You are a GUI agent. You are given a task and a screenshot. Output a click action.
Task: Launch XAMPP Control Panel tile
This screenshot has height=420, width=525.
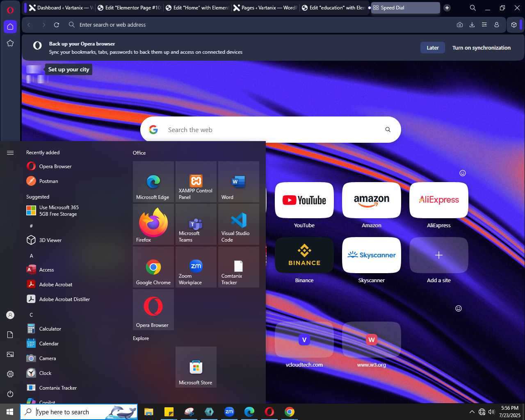196,181
